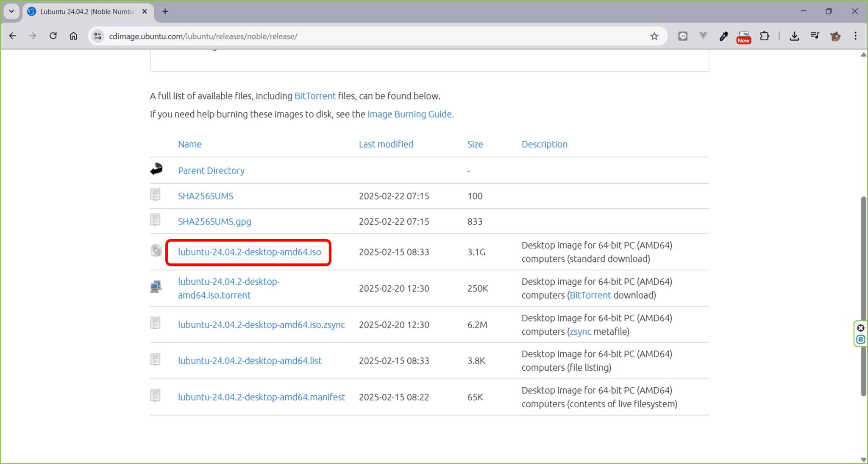Bookmark this page with star icon
Image resolution: width=868 pixels, height=464 pixels.
654,36
